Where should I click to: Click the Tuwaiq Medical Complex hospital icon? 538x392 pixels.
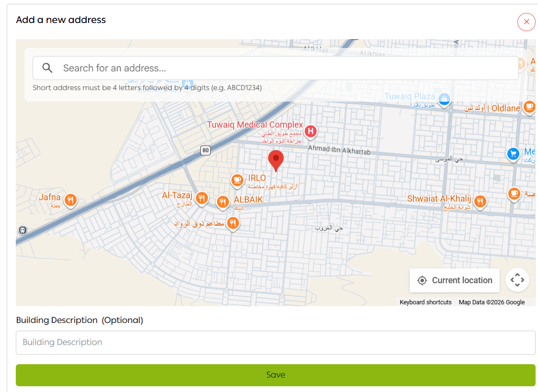tap(310, 131)
